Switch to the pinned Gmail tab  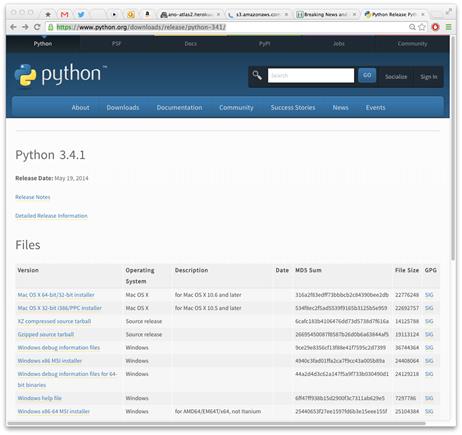[x=64, y=14]
